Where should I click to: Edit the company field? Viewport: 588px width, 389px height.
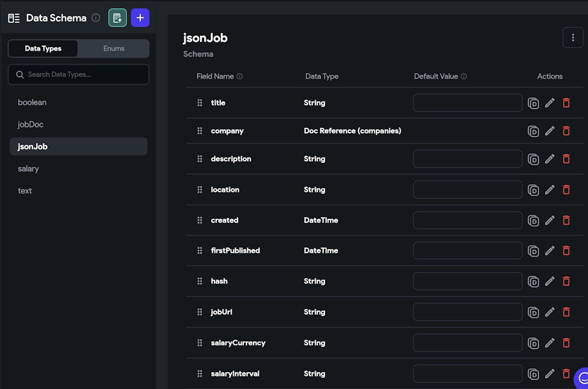(550, 131)
